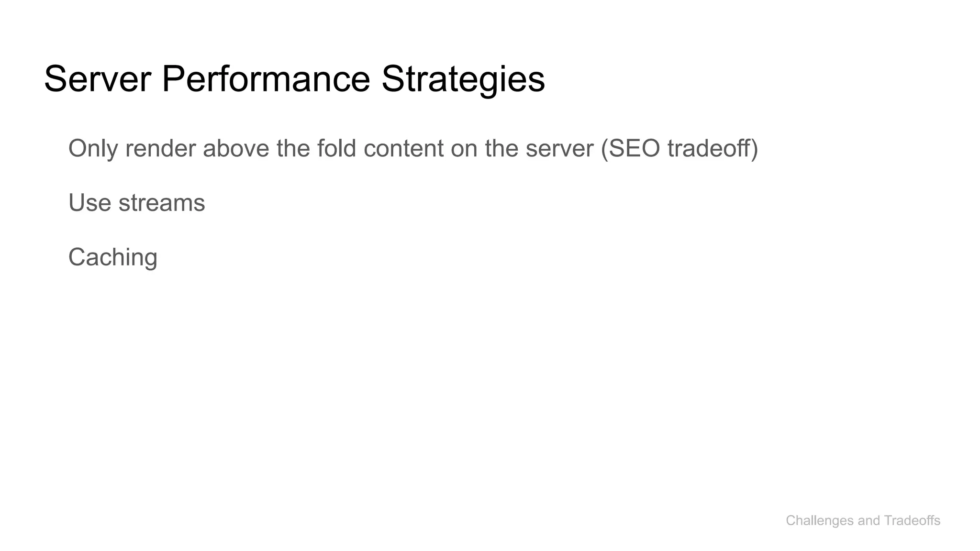Click the word Use in second line
This screenshot has width=980, height=551.
[x=89, y=203]
